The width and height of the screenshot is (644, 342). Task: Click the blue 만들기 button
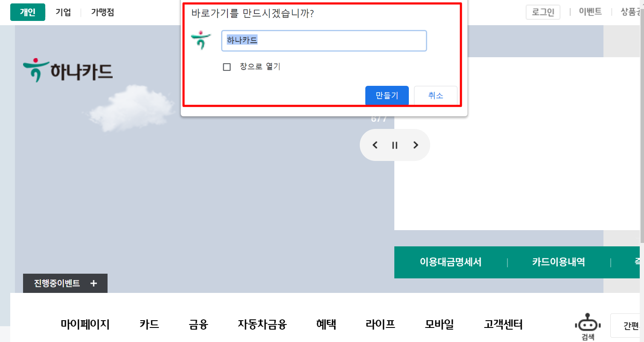(387, 96)
